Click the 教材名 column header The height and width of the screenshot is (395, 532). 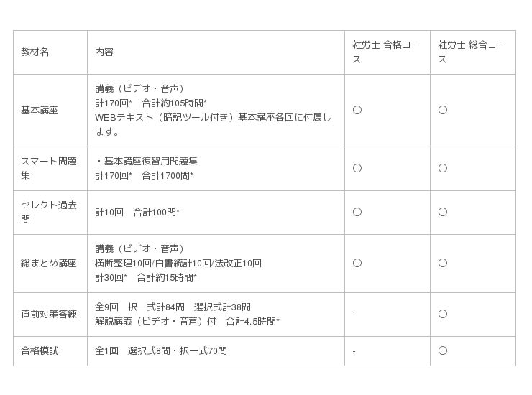pyautogui.click(x=35, y=52)
